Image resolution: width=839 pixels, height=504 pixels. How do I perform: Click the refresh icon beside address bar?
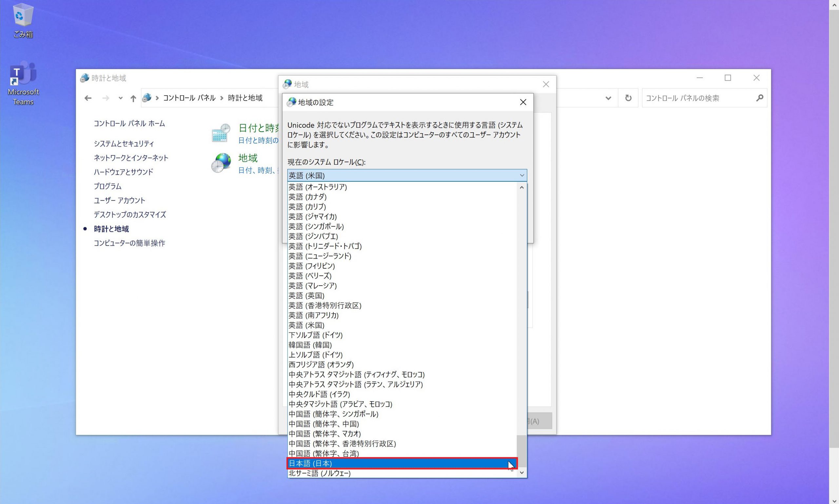click(x=628, y=98)
